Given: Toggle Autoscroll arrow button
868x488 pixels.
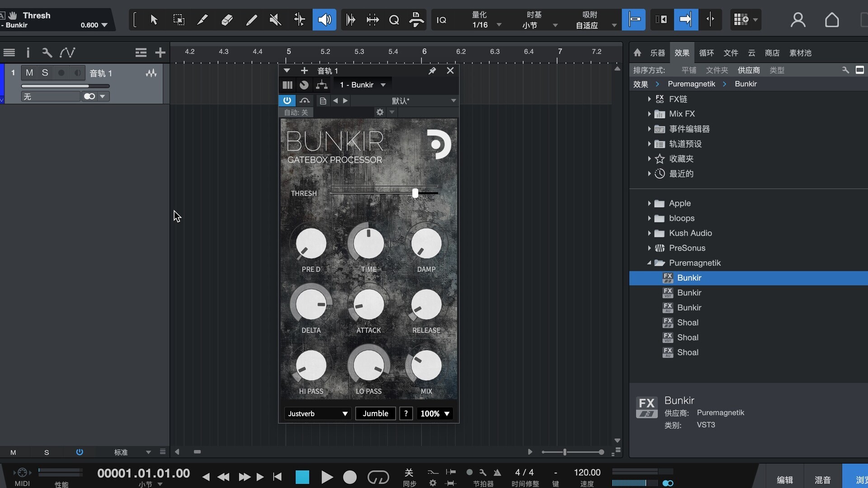Looking at the screenshot, I should click(686, 19).
